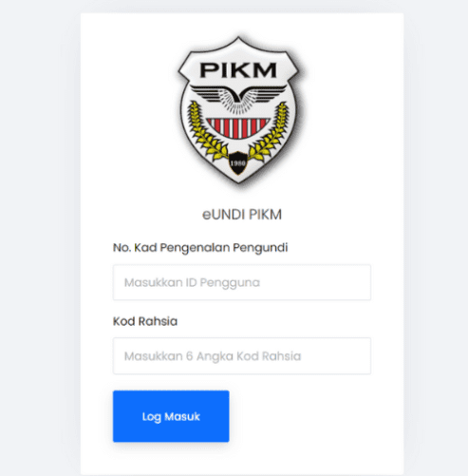Click the word Pengundi in the ID label
Image resolution: width=468 pixels, height=476 pixels.
tap(260, 248)
